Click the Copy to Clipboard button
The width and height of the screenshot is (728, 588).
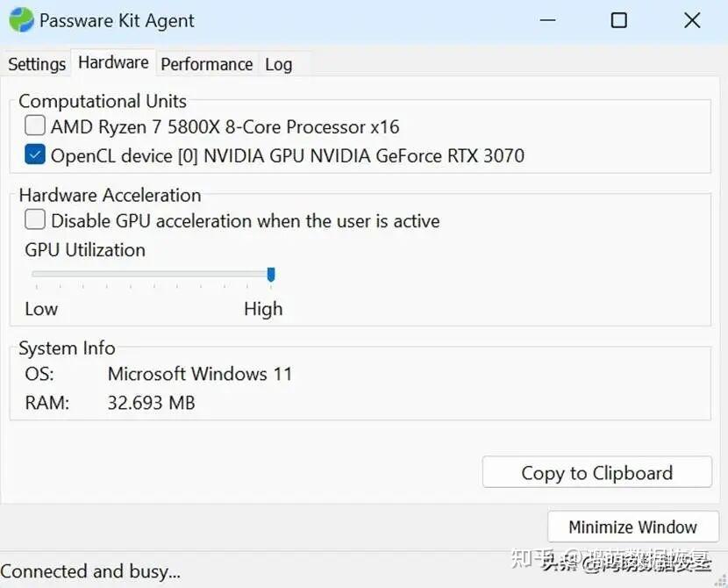pos(597,472)
